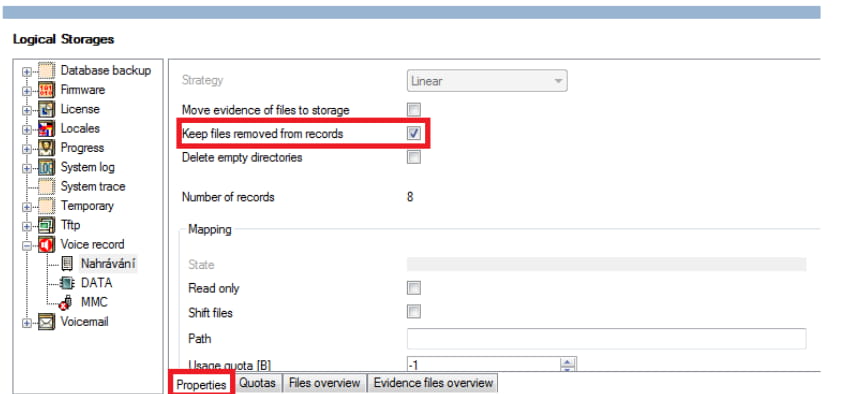Select Temporary in the tree
This screenshot has height=394, width=849.
pyautogui.click(x=87, y=206)
